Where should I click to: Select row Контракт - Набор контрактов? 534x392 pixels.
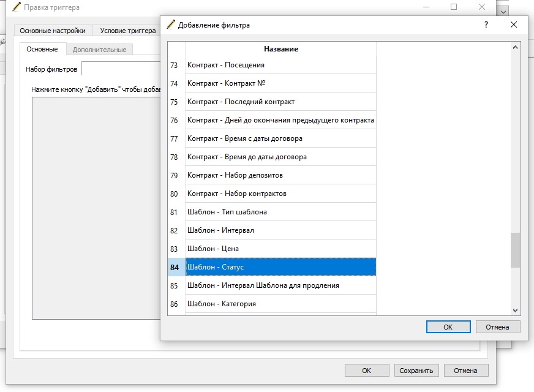coord(281,194)
